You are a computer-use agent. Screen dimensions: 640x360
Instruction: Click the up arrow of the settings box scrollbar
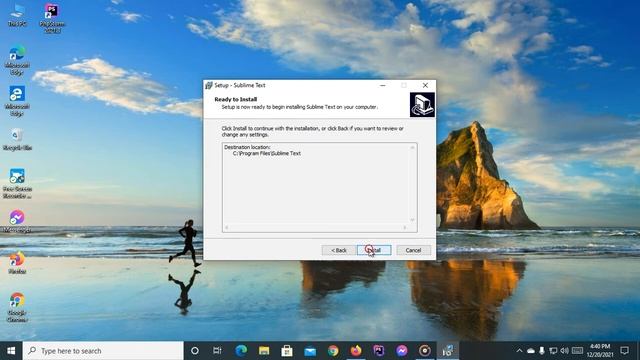point(412,147)
